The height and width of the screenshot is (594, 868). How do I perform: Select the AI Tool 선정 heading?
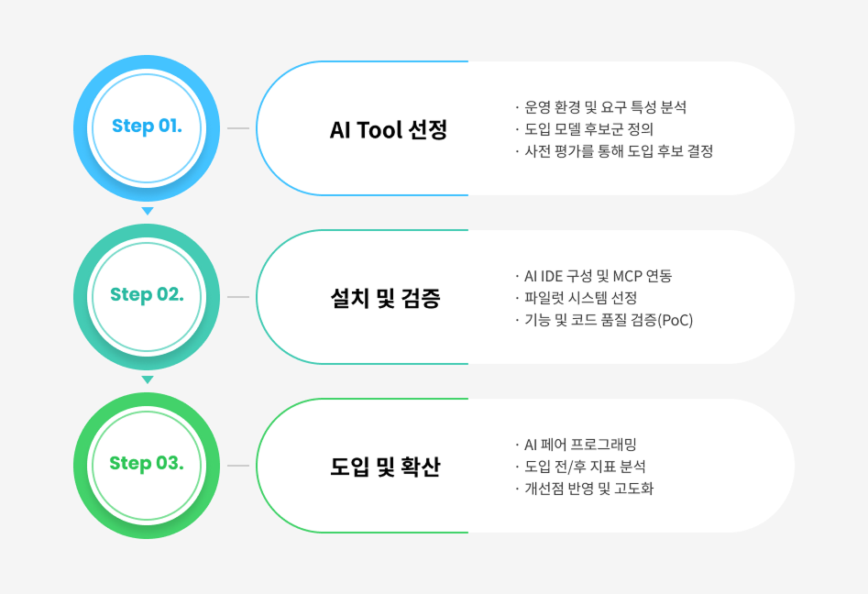[x=388, y=130]
